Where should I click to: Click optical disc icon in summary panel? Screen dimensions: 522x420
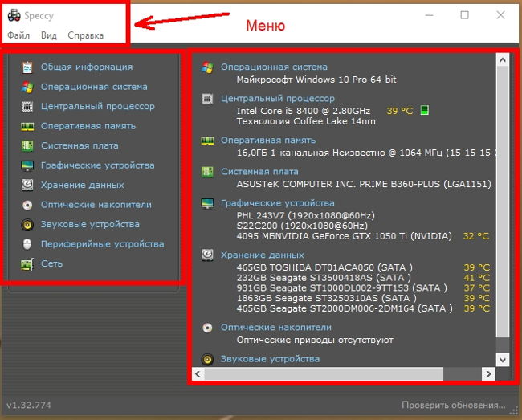pos(207,328)
